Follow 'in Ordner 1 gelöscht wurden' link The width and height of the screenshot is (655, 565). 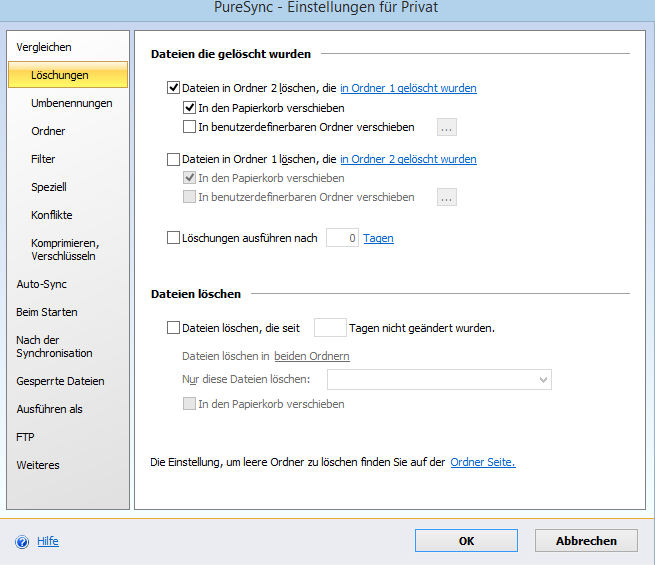[x=408, y=88]
